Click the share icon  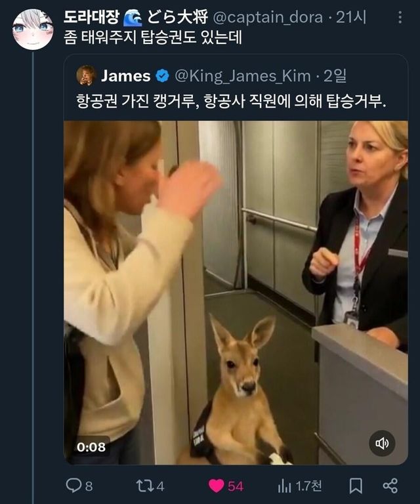[x=390, y=486]
